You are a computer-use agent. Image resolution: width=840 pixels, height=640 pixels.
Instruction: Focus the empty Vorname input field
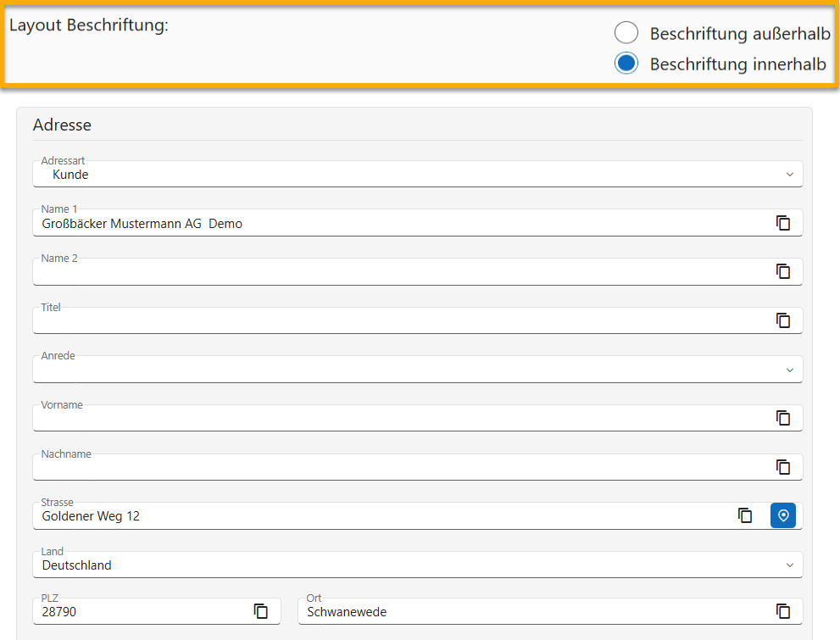coord(398,419)
